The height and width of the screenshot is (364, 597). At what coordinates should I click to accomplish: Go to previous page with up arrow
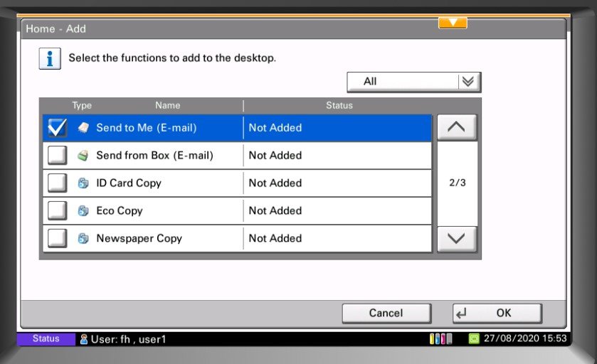click(x=456, y=128)
